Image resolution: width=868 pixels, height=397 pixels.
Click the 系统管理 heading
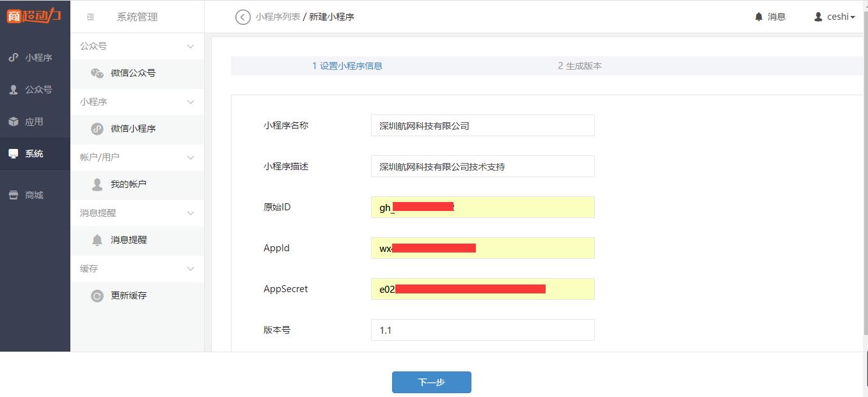point(137,17)
